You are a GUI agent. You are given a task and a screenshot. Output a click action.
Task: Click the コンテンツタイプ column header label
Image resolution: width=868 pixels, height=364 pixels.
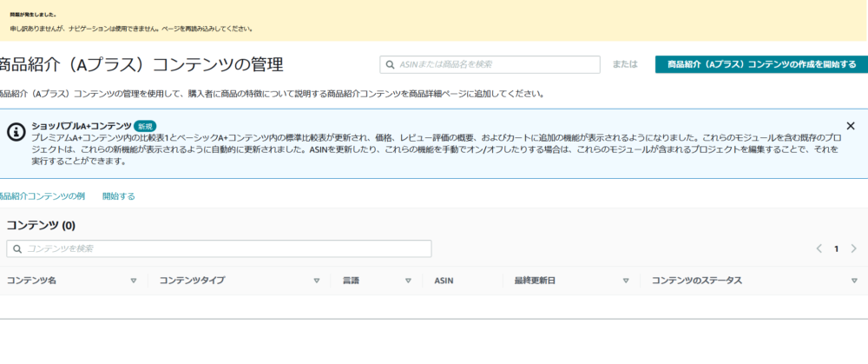click(189, 281)
